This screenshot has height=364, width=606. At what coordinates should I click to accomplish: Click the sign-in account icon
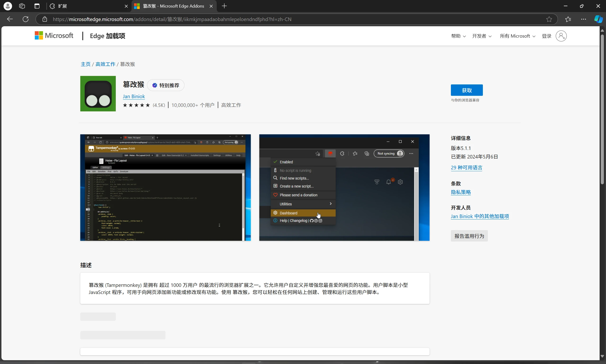(x=561, y=36)
